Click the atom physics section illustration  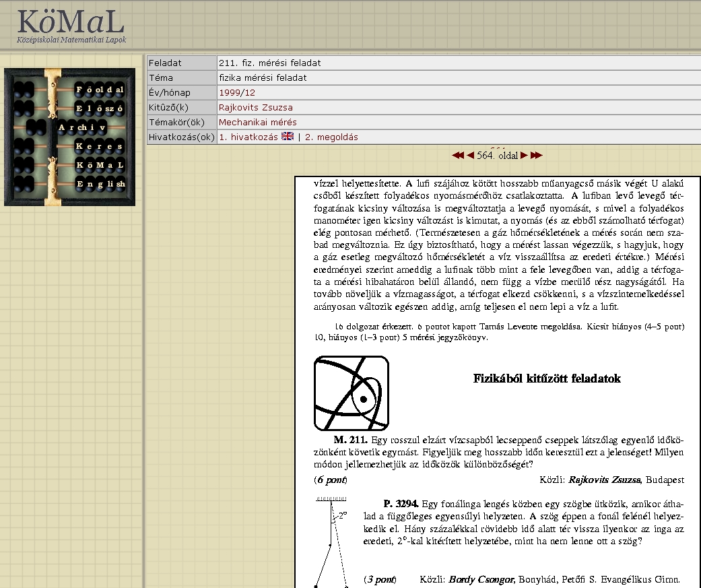[x=352, y=393]
